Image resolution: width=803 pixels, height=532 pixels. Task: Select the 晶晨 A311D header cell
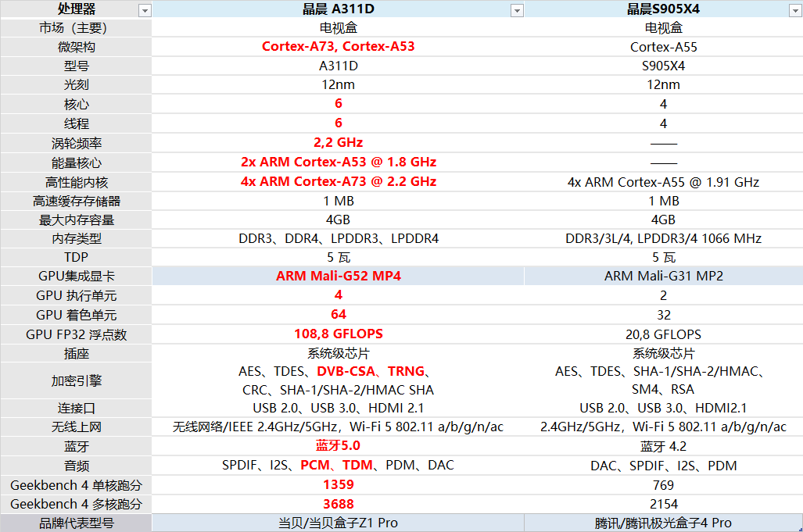[338, 9]
